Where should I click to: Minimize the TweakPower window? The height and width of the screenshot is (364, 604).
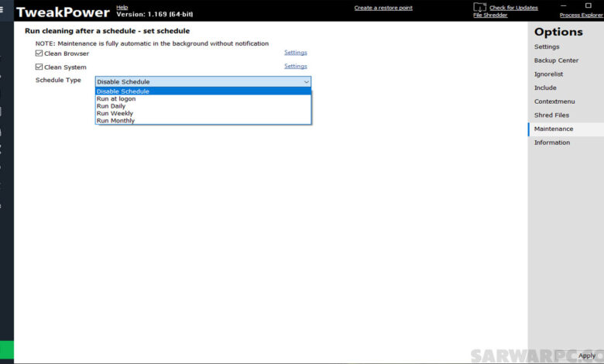[x=563, y=5]
